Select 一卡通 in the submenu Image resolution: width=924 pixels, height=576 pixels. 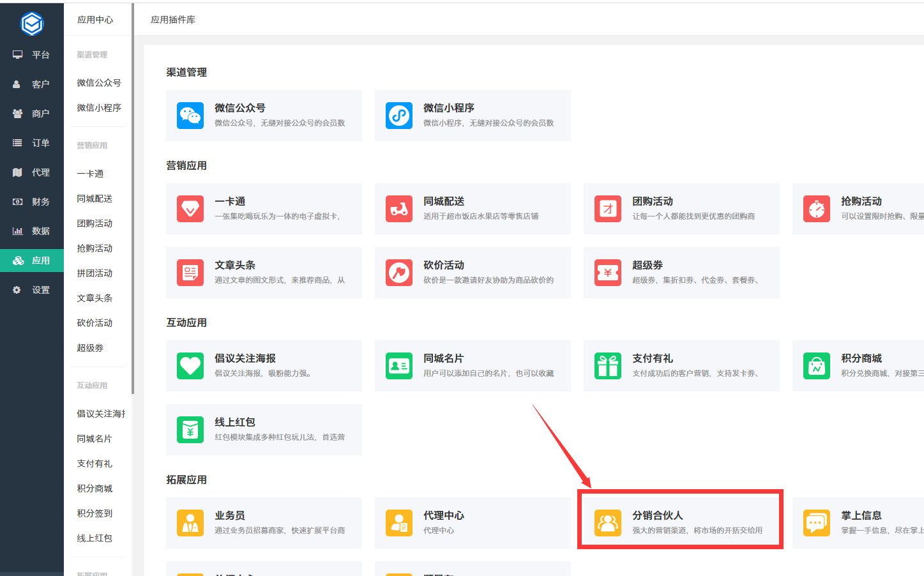coord(90,174)
